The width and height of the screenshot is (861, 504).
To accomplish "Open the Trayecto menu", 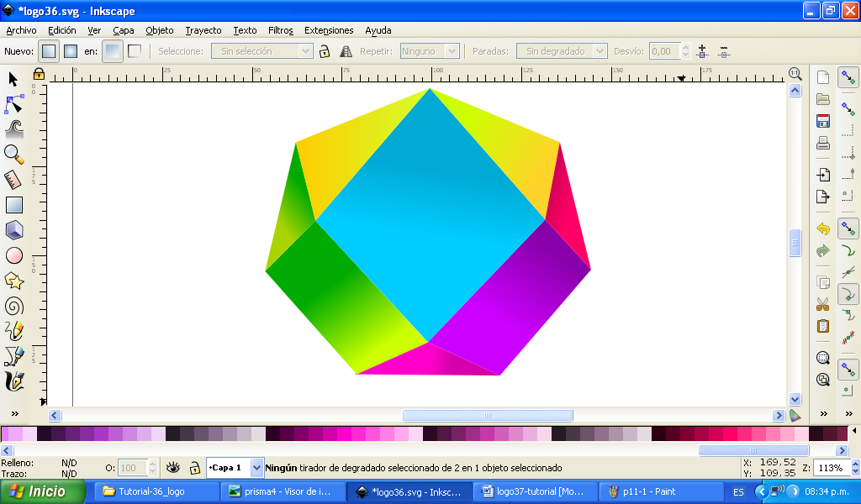I will [x=203, y=30].
